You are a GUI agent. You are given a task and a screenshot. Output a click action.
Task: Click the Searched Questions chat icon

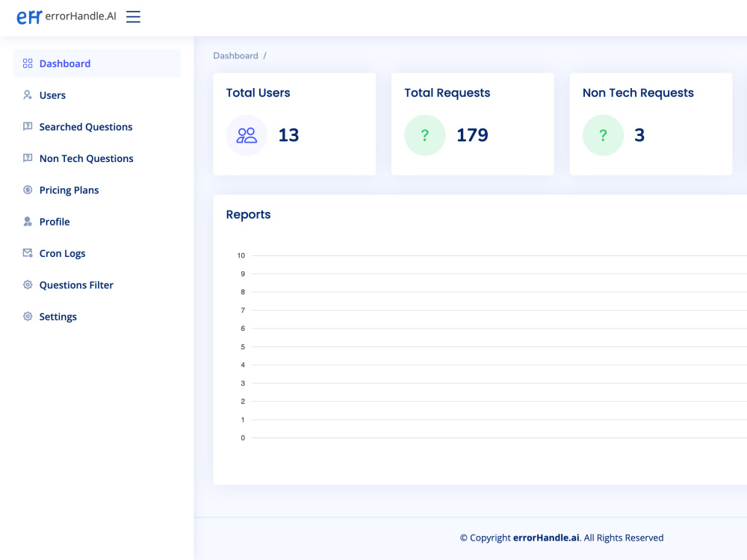pyautogui.click(x=28, y=126)
